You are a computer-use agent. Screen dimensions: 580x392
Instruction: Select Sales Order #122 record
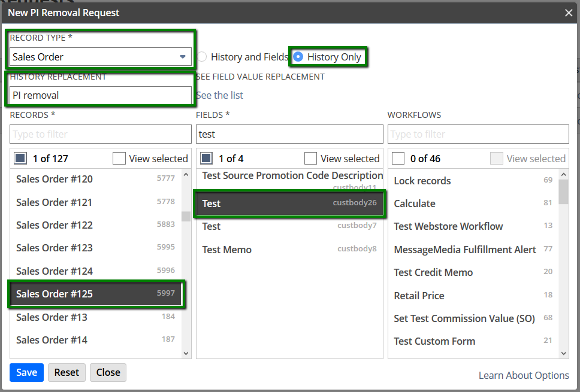click(x=95, y=225)
